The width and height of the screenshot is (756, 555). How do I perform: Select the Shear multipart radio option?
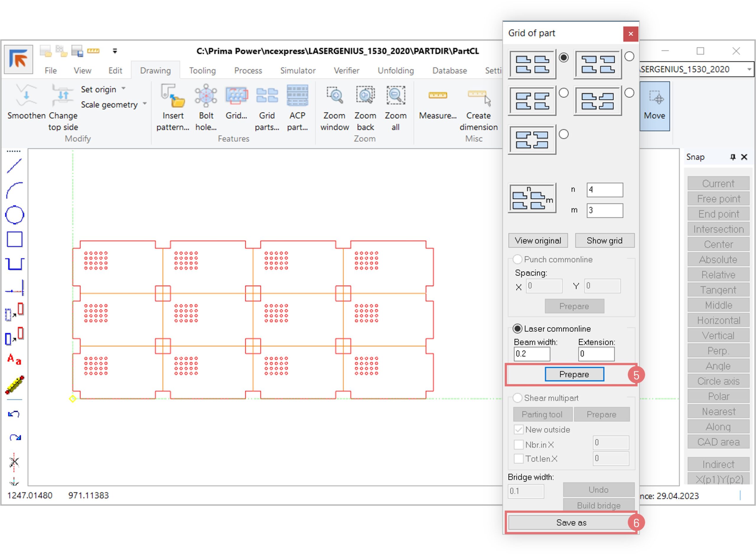pos(517,398)
